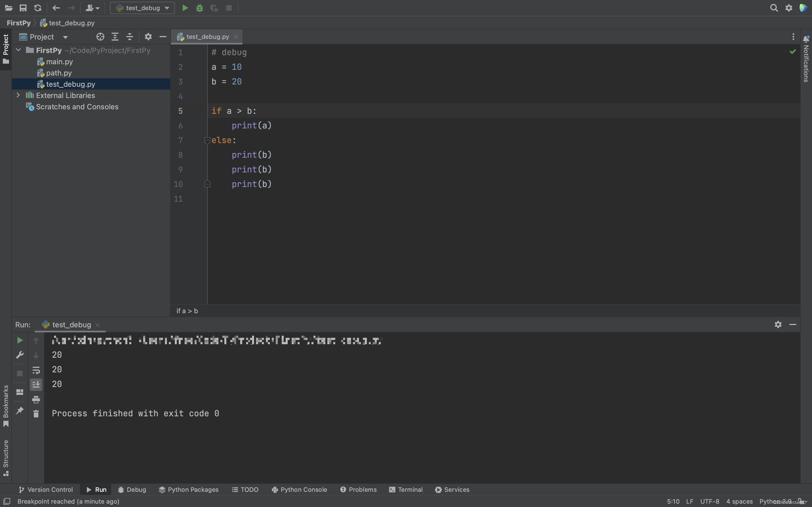The width and height of the screenshot is (812, 507).
Task: Click the Reload from disk sync icon
Action: (38, 8)
